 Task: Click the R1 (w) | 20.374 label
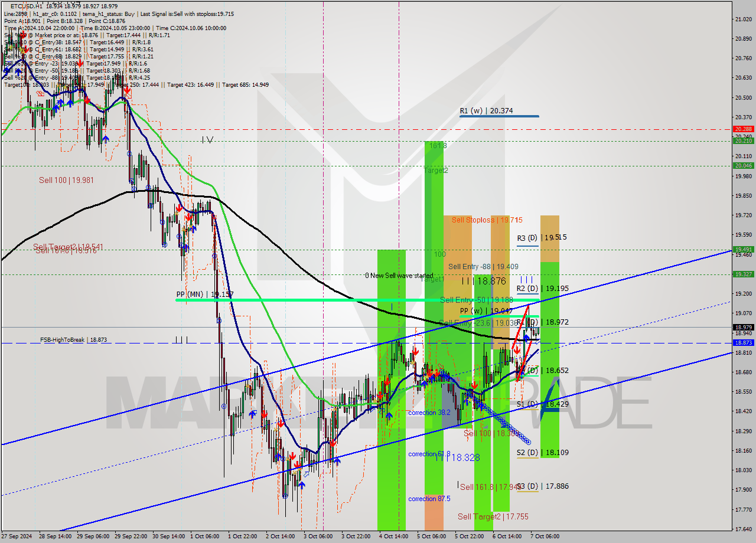tap(487, 110)
